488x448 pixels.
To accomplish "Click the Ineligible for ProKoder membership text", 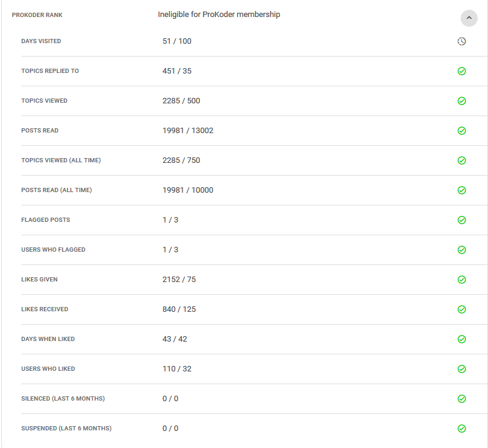I will point(219,15).
